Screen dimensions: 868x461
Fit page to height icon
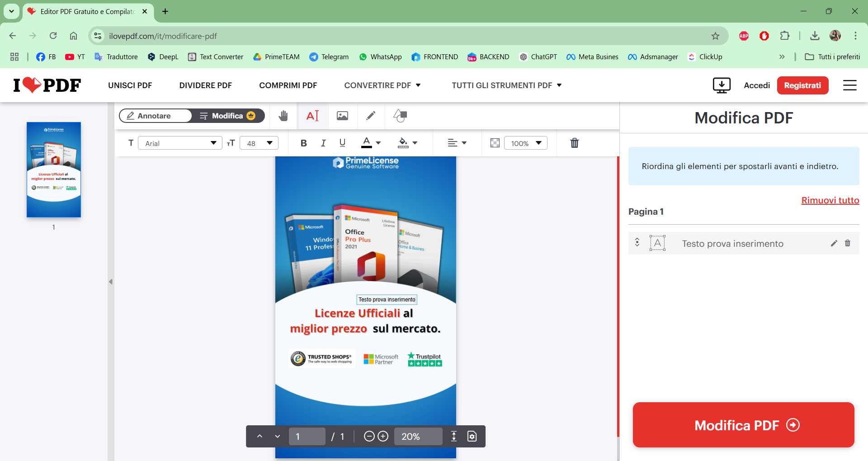pyautogui.click(x=454, y=436)
